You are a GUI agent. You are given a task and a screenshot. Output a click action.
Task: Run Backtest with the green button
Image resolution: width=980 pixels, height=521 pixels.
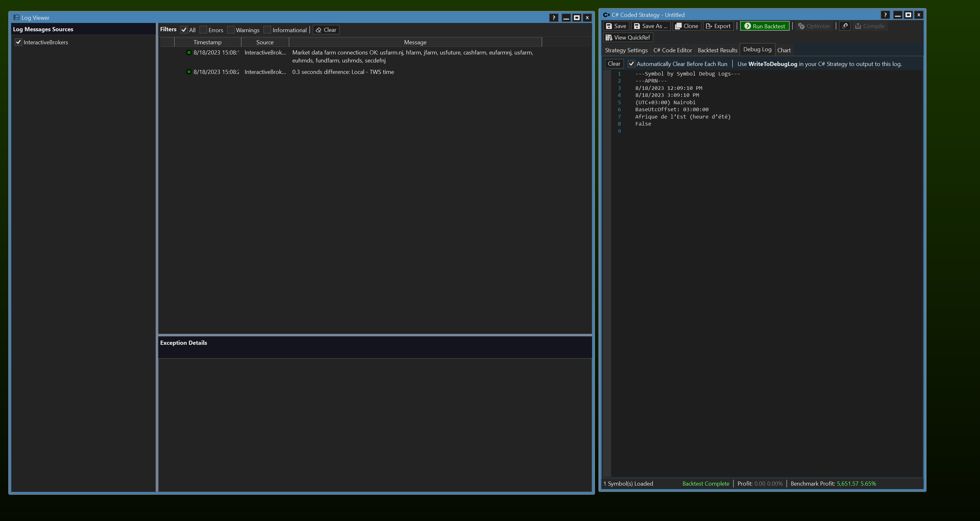point(764,26)
